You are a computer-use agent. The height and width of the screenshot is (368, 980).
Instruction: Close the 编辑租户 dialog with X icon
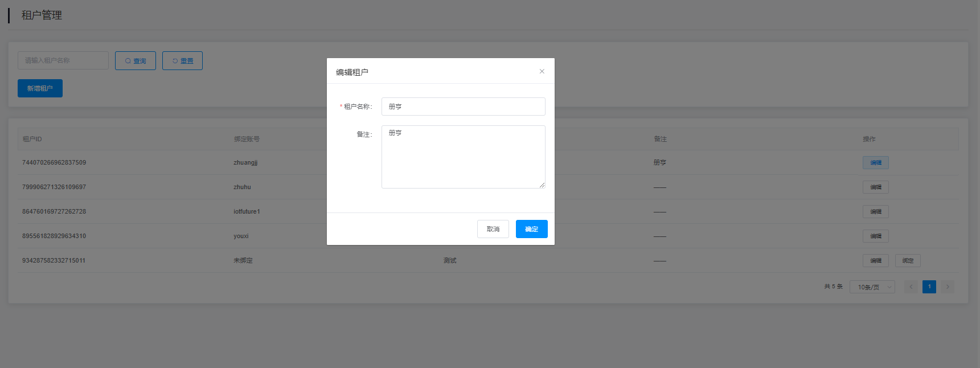pos(542,72)
